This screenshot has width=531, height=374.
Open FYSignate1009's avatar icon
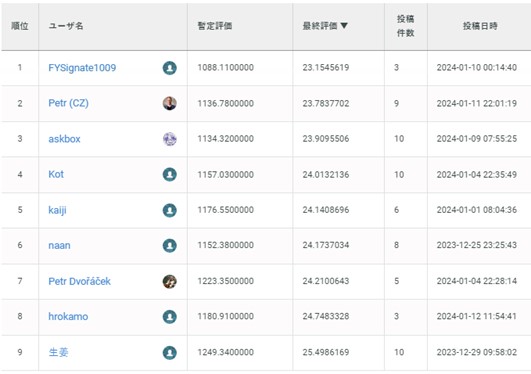point(170,68)
